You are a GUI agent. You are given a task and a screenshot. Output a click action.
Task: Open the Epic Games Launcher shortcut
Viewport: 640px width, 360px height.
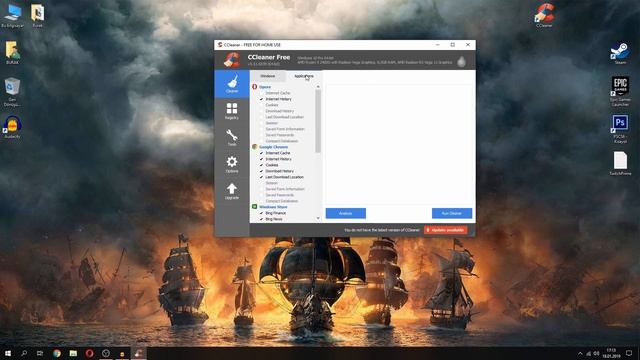coord(620,91)
